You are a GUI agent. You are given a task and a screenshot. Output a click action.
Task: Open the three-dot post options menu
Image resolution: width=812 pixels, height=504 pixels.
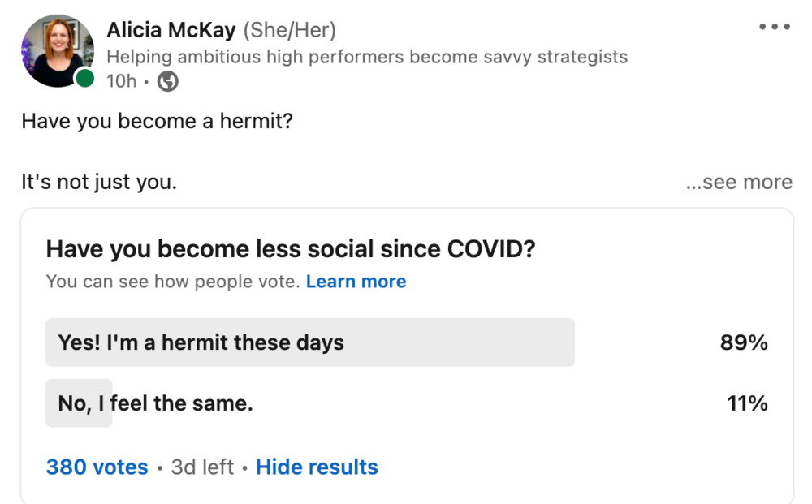point(774,27)
